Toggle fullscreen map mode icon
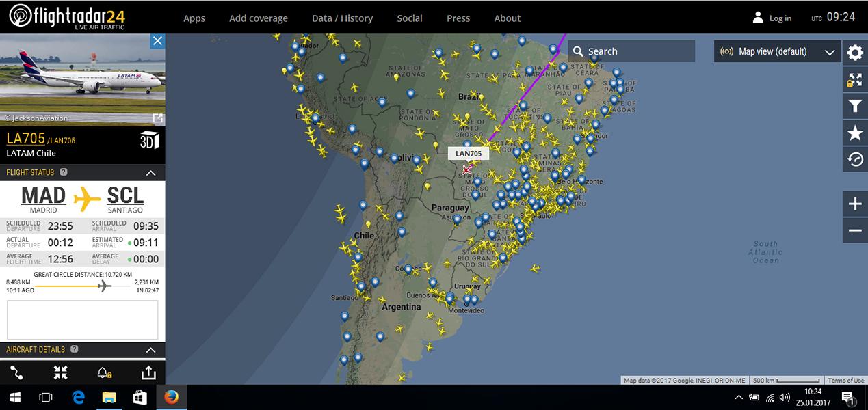868x410 pixels. click(x=855, y=80)
